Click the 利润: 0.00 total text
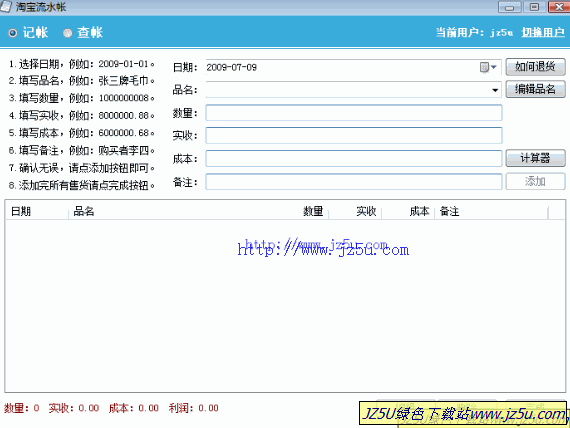Viewport: 570px width, 428px height. click(193, 408)
